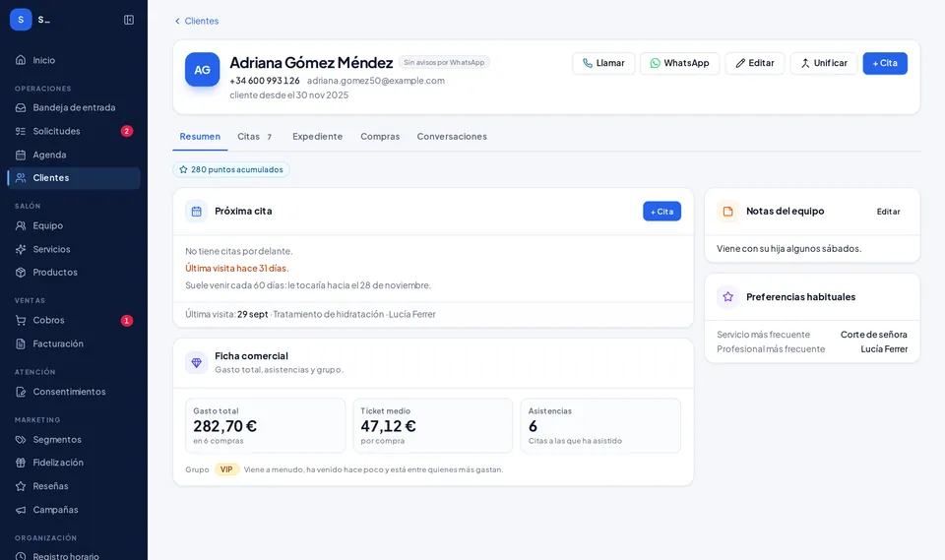Viewport: 945px width, 560px height.
Task: Click the Unificar button
Action: tap(823, 63)
